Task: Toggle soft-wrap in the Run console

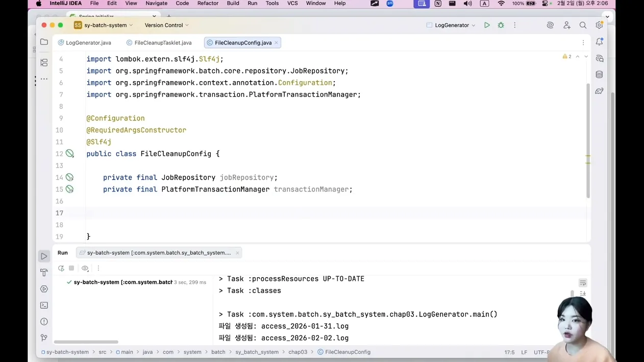Action: (583, 283)
